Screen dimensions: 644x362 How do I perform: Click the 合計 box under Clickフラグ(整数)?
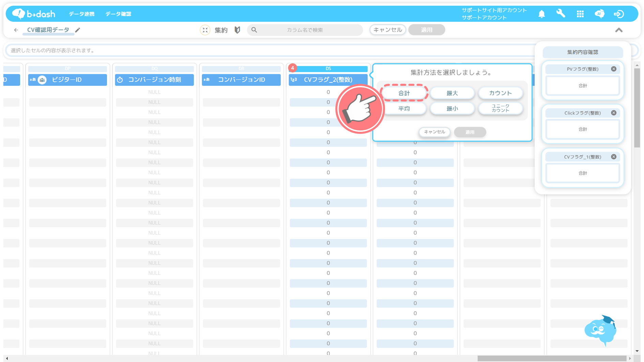pos(583,129)
